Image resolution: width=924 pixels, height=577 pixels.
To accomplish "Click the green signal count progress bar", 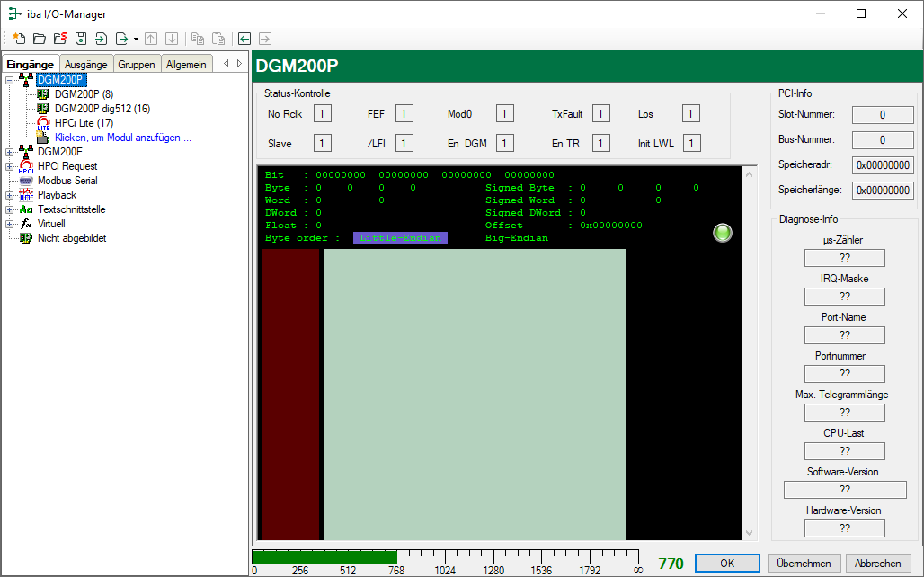I will coord(324,556).
